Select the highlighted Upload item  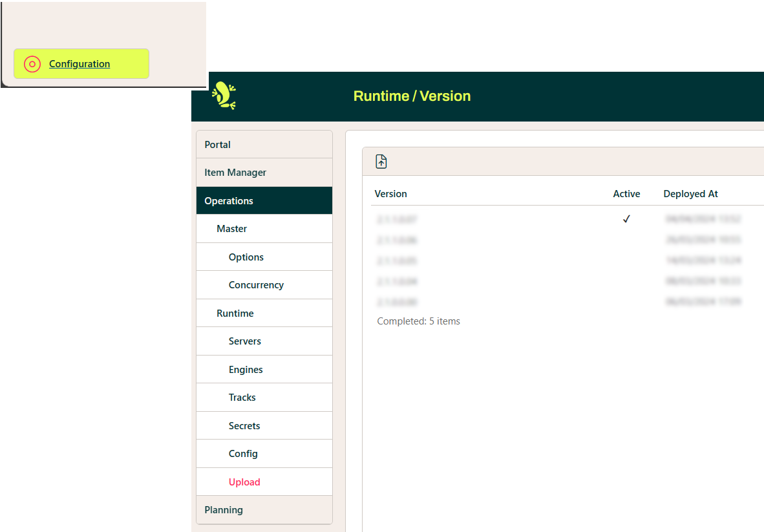pos(244,482)
